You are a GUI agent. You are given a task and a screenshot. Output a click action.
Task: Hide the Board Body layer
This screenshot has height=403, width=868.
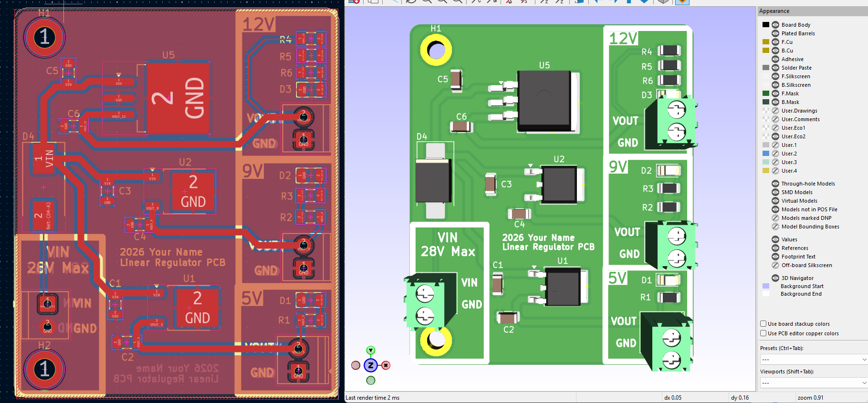tap(775, 25)
